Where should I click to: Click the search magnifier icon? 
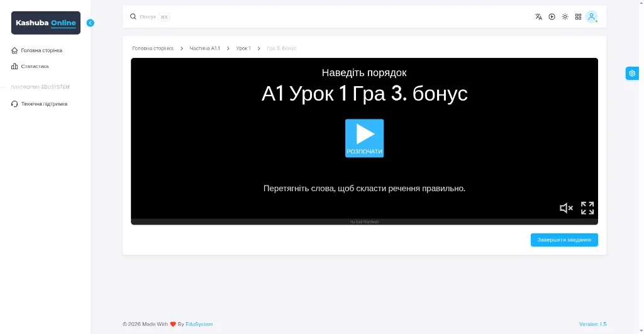(x=133, y=16)
